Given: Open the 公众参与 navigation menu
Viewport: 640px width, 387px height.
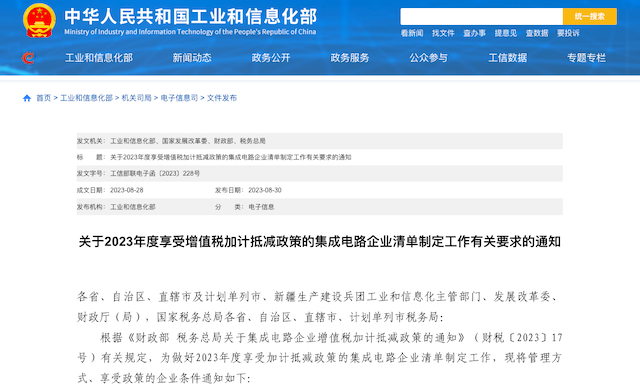Looking at the screenshot, I should tap(429, 58).
